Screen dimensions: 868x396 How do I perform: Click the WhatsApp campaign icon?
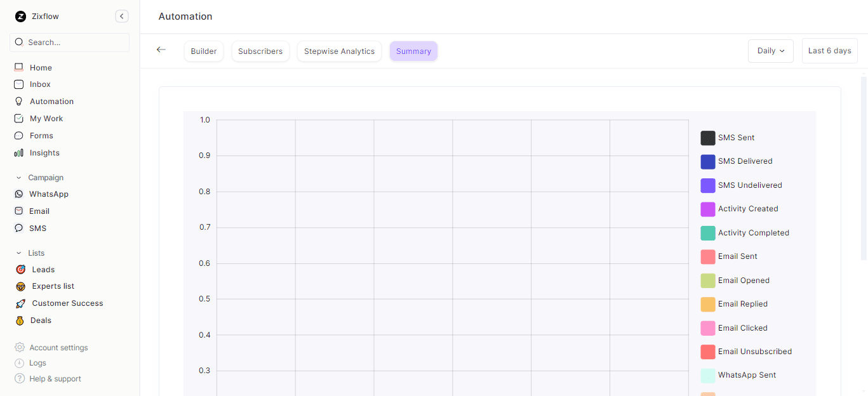pos(19,194)
